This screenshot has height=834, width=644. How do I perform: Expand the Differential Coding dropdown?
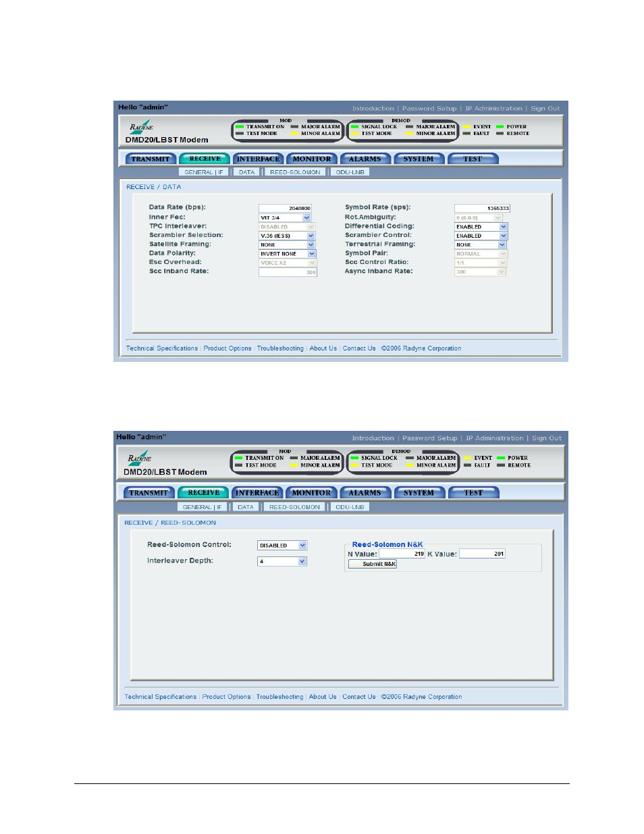pyautogui.click(x=503, y=227)
